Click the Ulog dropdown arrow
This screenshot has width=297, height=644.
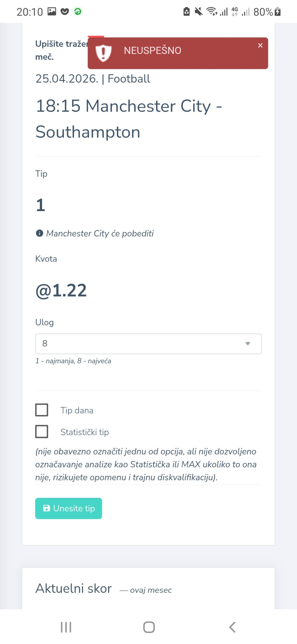[247, 344]
